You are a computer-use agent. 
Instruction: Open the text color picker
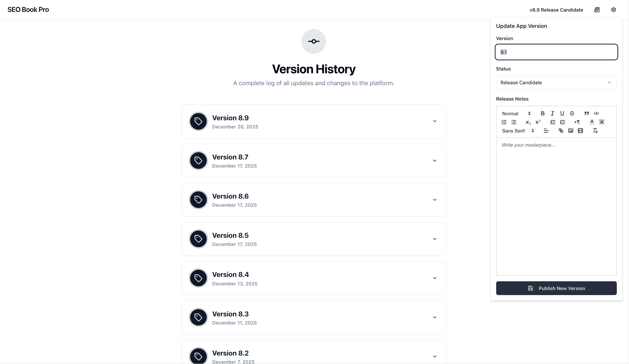click(x=592, y=122)
